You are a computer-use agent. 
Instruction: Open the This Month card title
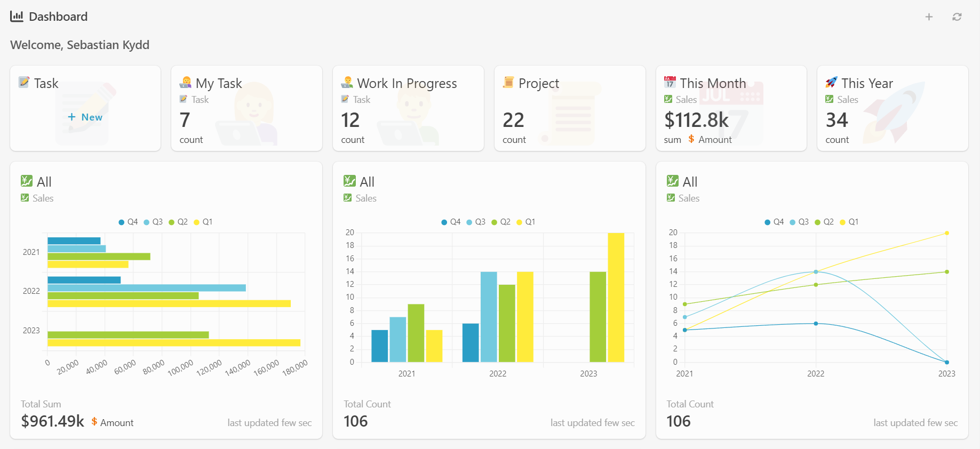coord(713,83)
